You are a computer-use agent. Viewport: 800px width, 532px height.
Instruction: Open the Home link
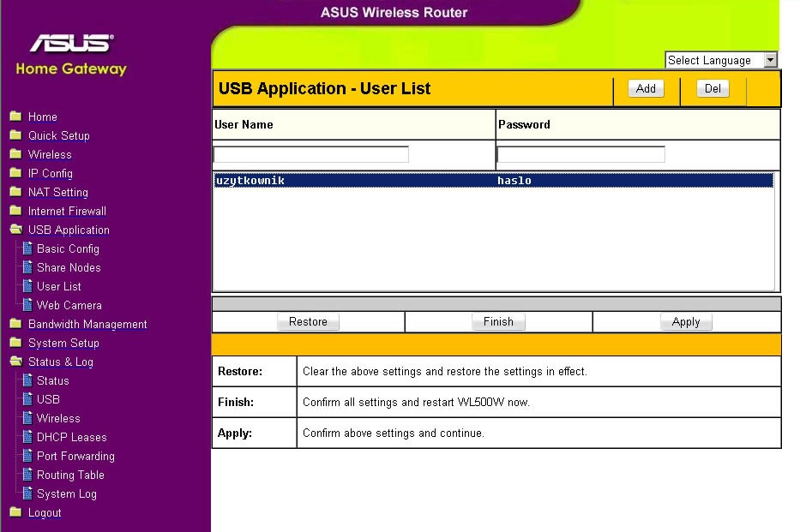point(43,117)
